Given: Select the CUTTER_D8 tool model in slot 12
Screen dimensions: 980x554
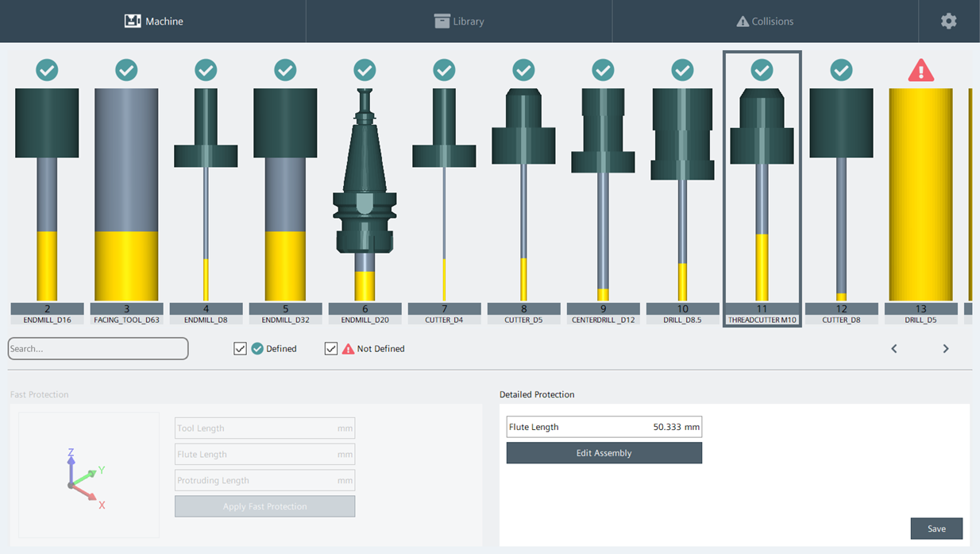Looking at the screenshot, I should [841, 194].
